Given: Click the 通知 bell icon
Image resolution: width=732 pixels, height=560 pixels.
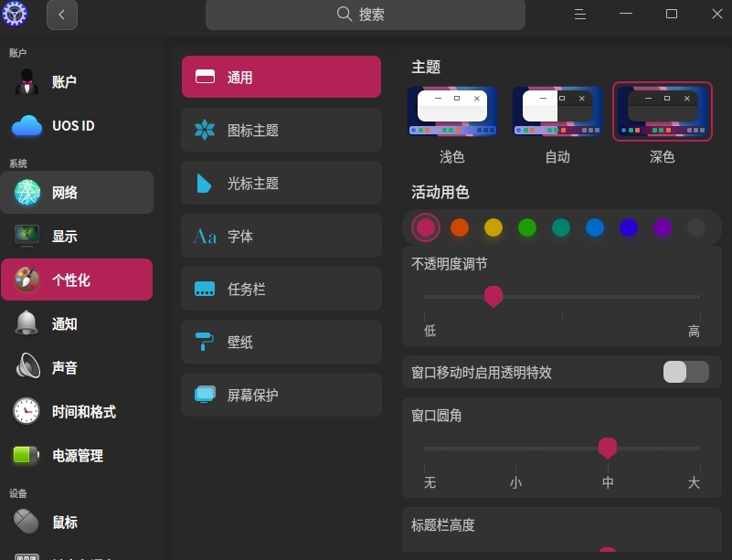Looking at the screenshot, I should click(x=27, y=322).
